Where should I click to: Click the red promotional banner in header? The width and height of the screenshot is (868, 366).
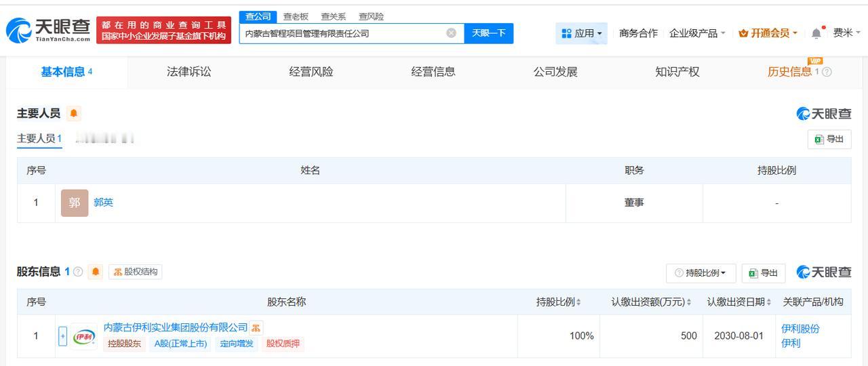(x=163, y=30)
